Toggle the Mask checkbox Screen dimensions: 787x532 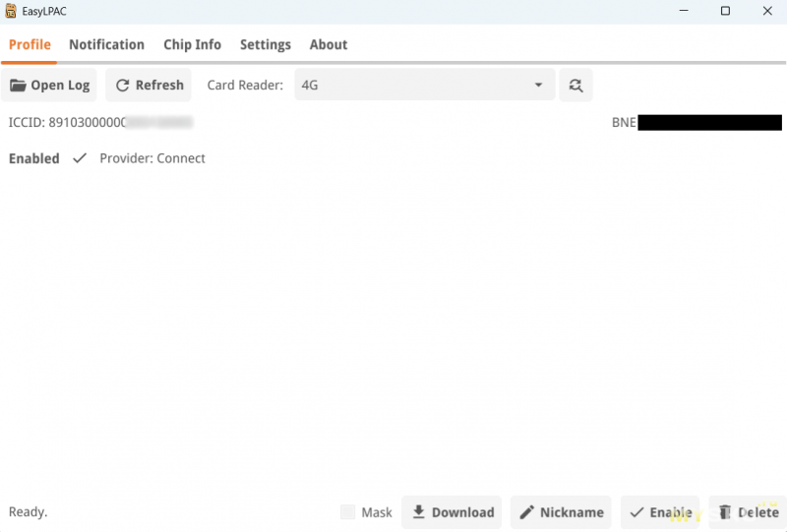pyautogui.click(x=348, y=512)
